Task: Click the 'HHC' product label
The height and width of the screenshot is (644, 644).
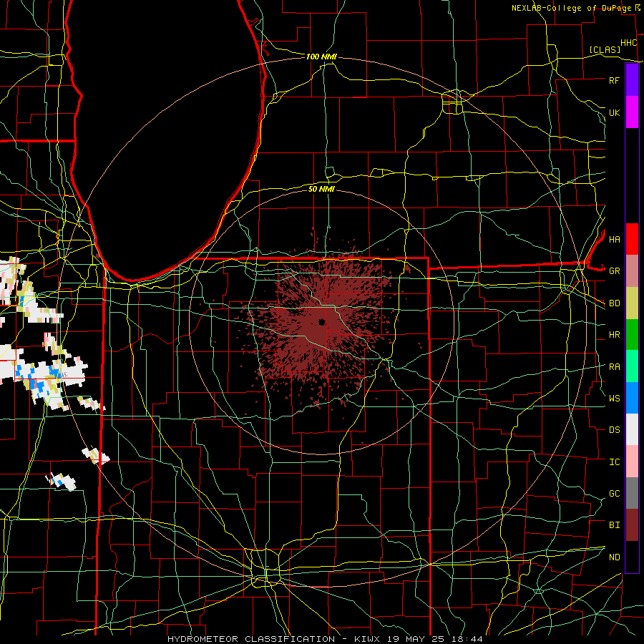Action: [628, 43]
